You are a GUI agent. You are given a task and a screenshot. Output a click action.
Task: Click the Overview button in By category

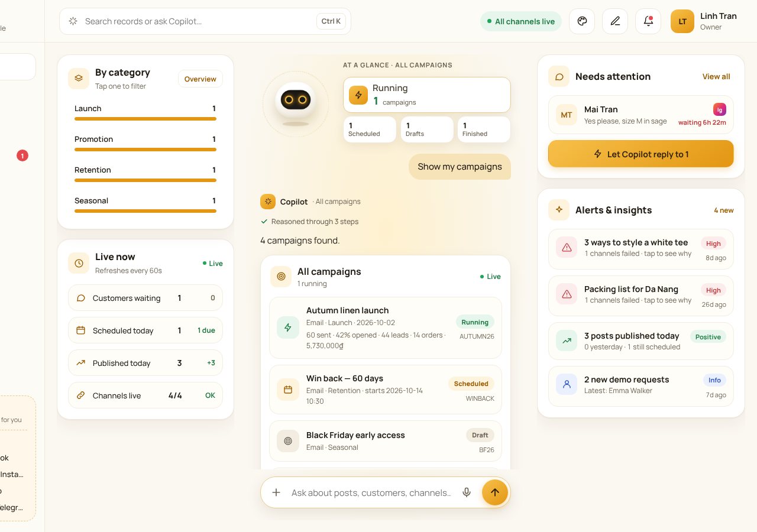pos(200,79)
